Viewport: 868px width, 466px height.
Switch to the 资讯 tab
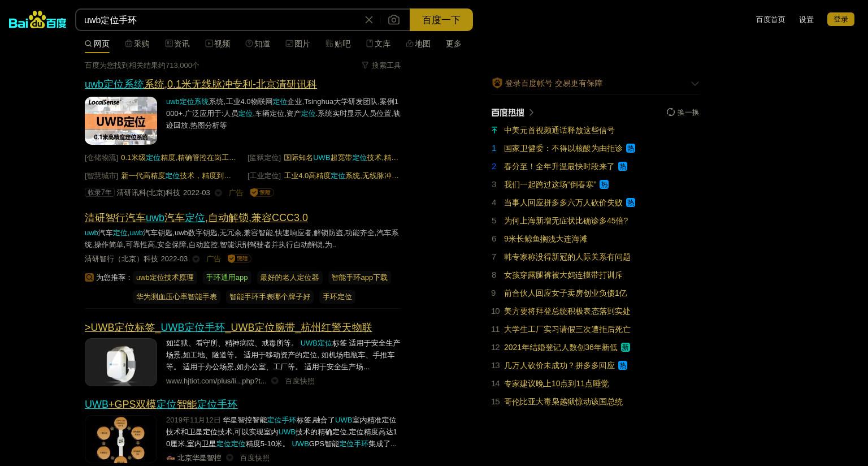point(177,44)
